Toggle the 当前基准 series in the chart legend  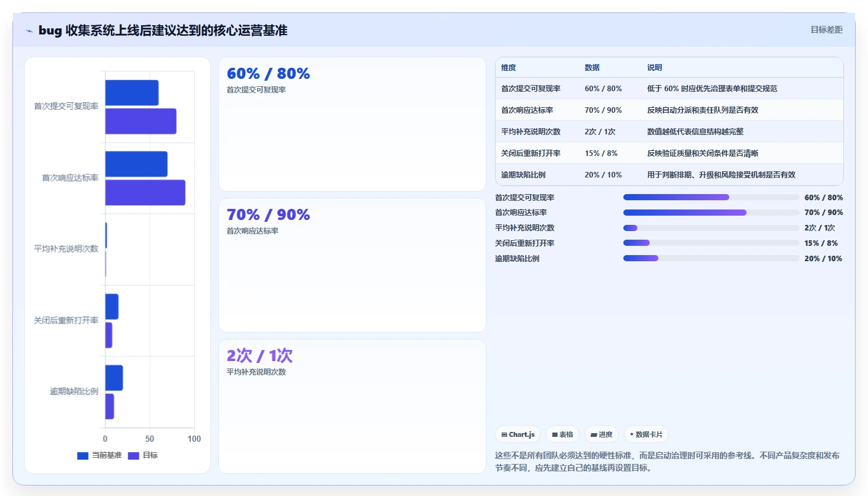pyautogui.click(x=99, y=455)
